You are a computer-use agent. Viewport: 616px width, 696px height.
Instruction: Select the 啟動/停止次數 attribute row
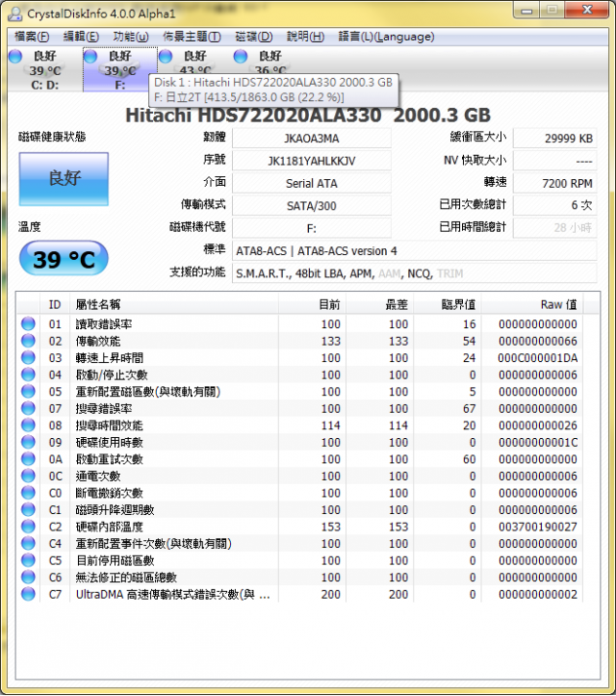tap(300, 374)
